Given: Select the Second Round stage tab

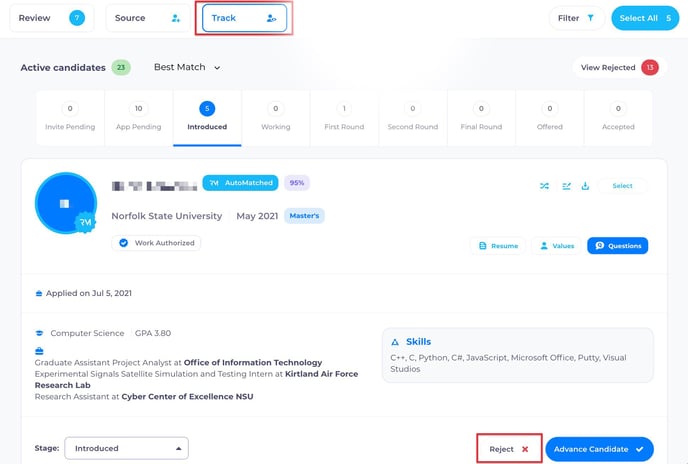Looking at the screenshot, I should (413, 118).
